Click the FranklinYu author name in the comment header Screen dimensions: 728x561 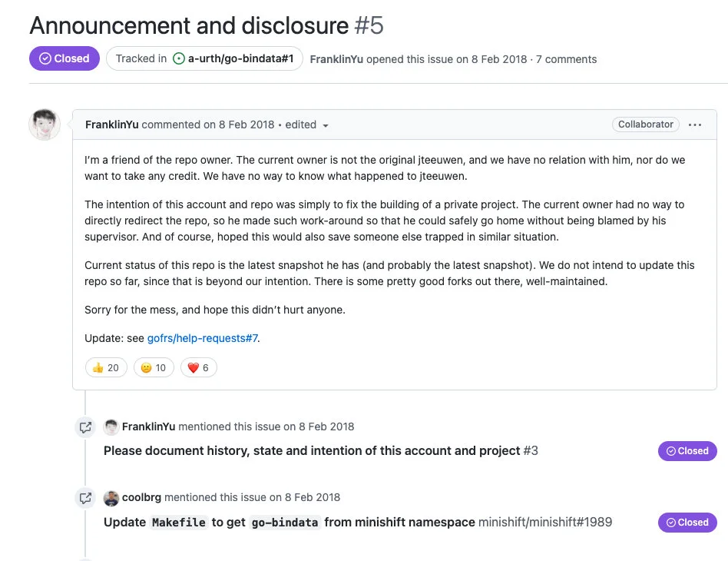click(112, 124)
